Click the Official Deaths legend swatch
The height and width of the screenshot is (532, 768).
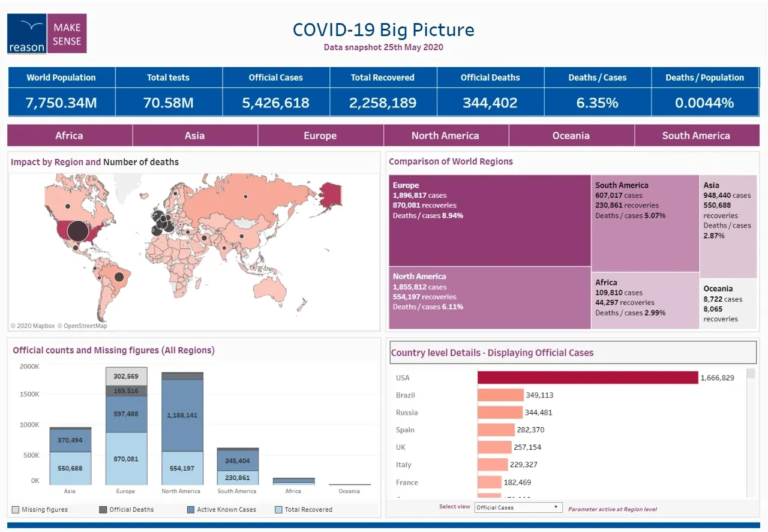point(103,510)
